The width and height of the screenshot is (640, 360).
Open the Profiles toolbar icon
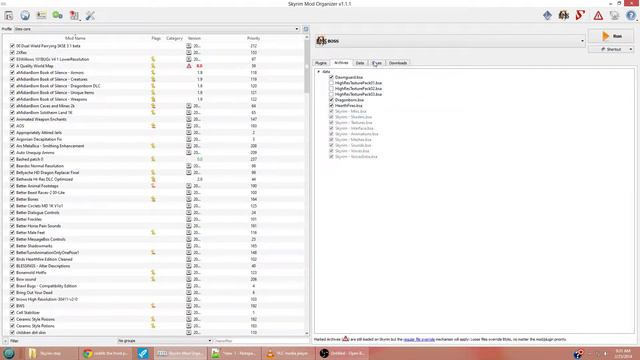[41, 16]
